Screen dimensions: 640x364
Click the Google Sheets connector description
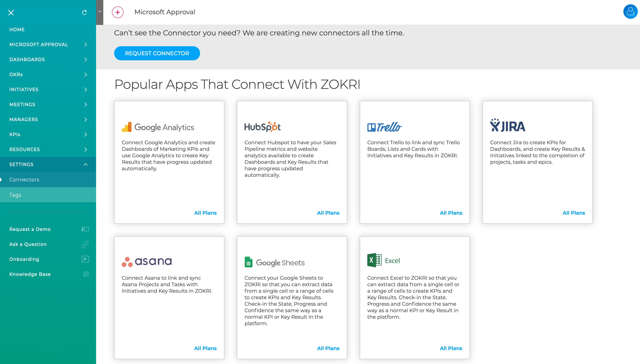[x=289, y=300]
